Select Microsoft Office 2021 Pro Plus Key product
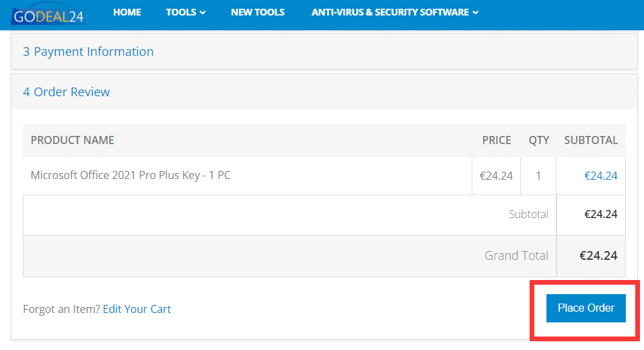Screen dimensions: 644x350 [x=131, y=176]
